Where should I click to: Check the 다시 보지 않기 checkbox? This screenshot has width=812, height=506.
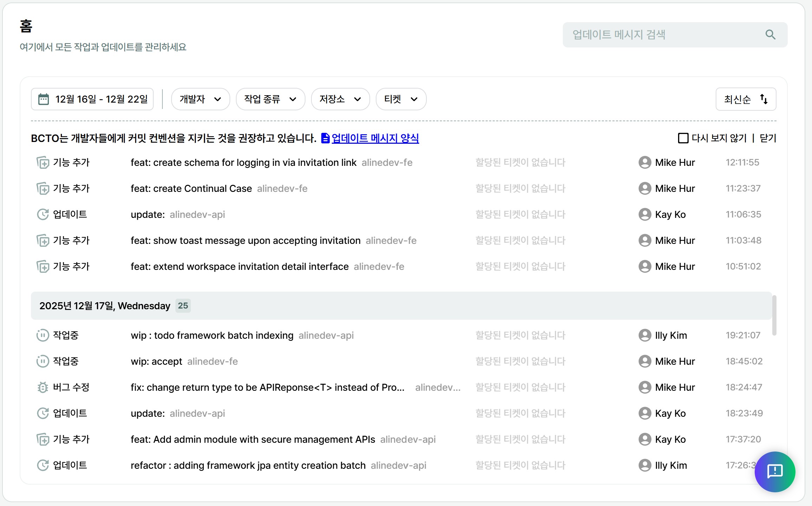pyautogui.click(x=683, y=138)
